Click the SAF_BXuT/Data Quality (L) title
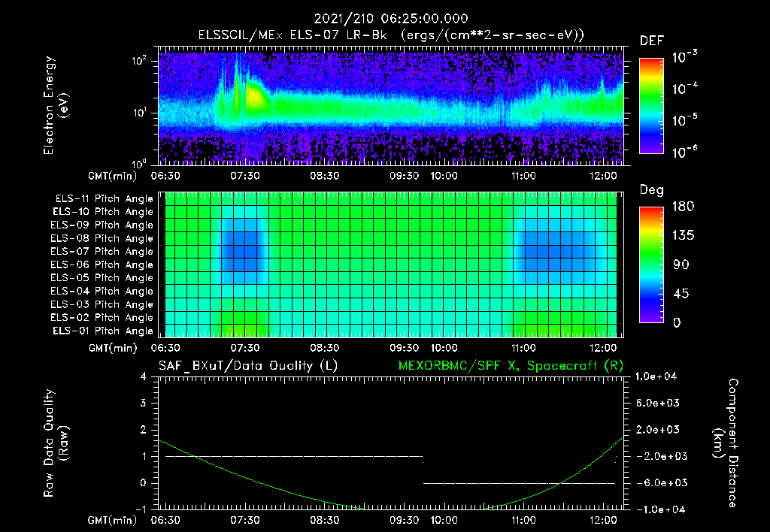Image resolution: width=770 pixels, height=532 pixels. pos(248,366)
